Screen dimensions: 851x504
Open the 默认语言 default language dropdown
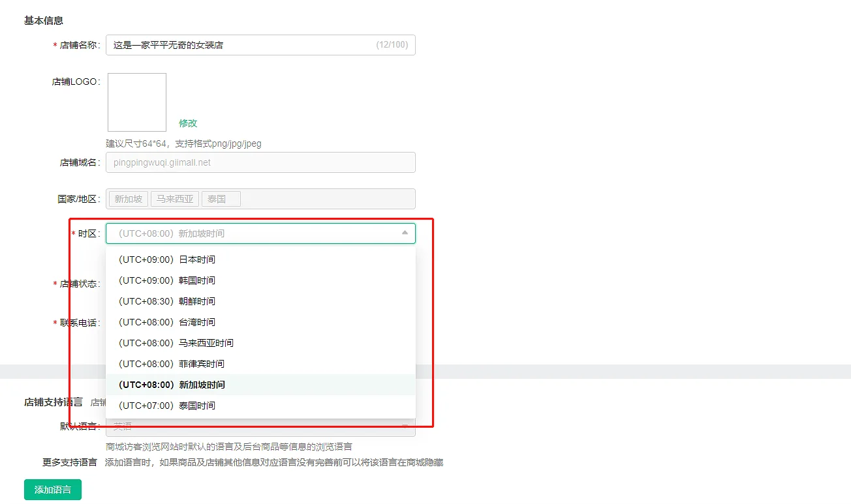tap(260, 427)
